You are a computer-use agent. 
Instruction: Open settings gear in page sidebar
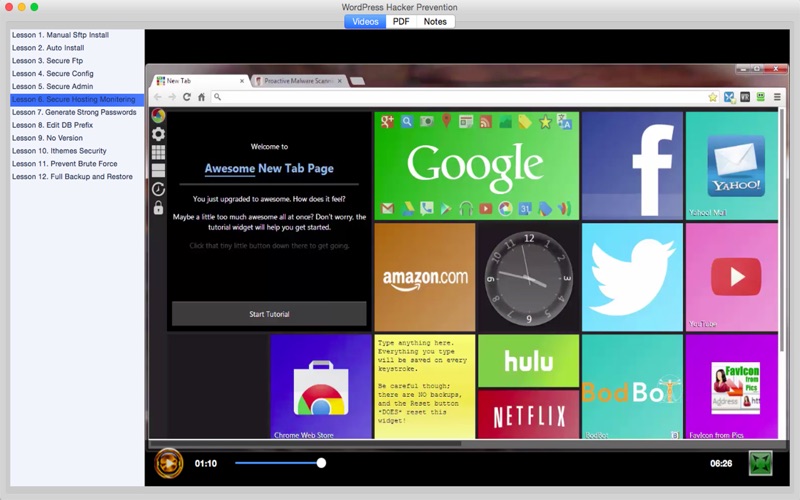click(x=158, y=134)
